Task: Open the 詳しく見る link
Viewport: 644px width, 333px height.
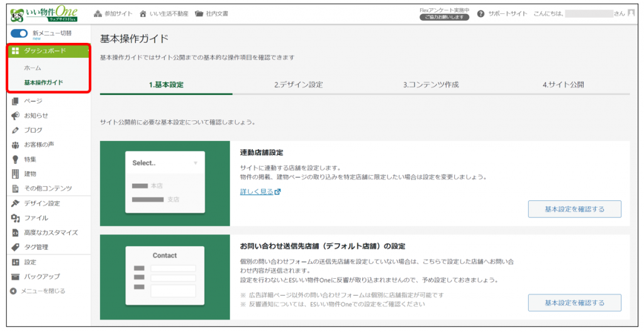Action: pyautogui.click(x=257, y=191)
